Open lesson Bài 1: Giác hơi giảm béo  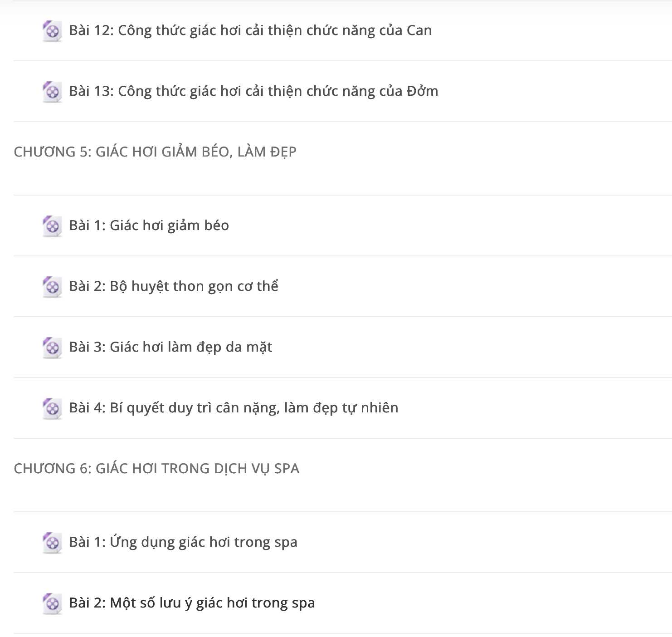click(x=149, y=225)
